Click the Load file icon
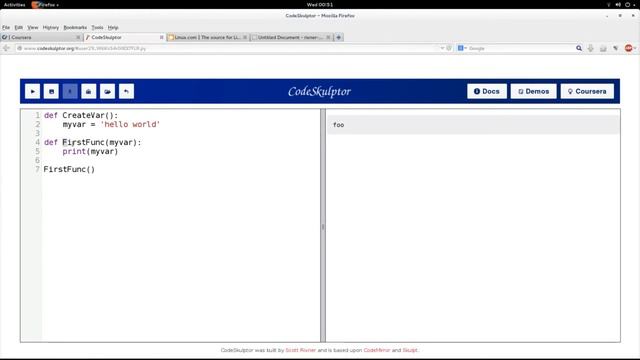 (x=107, y=91)
